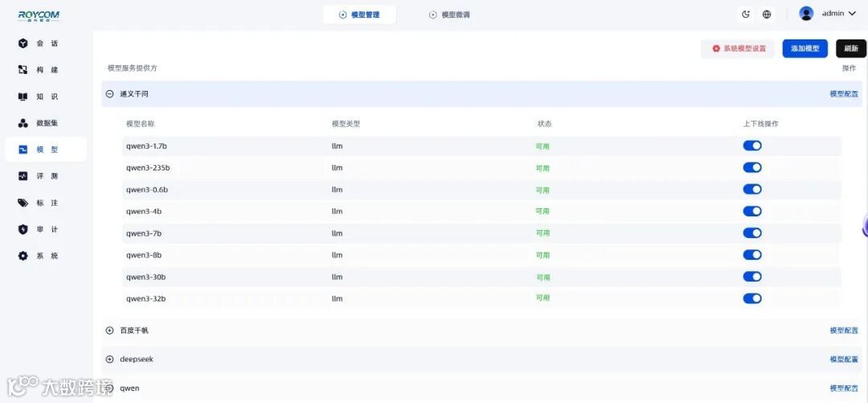Switch off the qwen3-7b model
The image size is (868, 403).
pyautogui.click(x=752, y=232)
